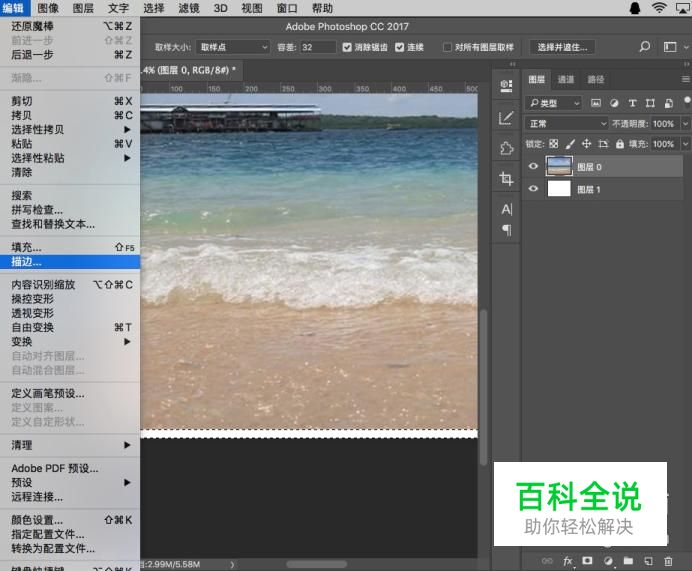Screen dimensions: 692x571
Task: Choose 后退一步 menu item
Action: pyautogui.click(x=71, y=55)
